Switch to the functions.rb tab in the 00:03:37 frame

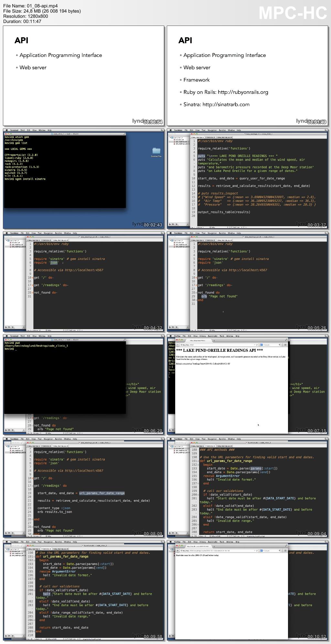click(x=210, y=137)
